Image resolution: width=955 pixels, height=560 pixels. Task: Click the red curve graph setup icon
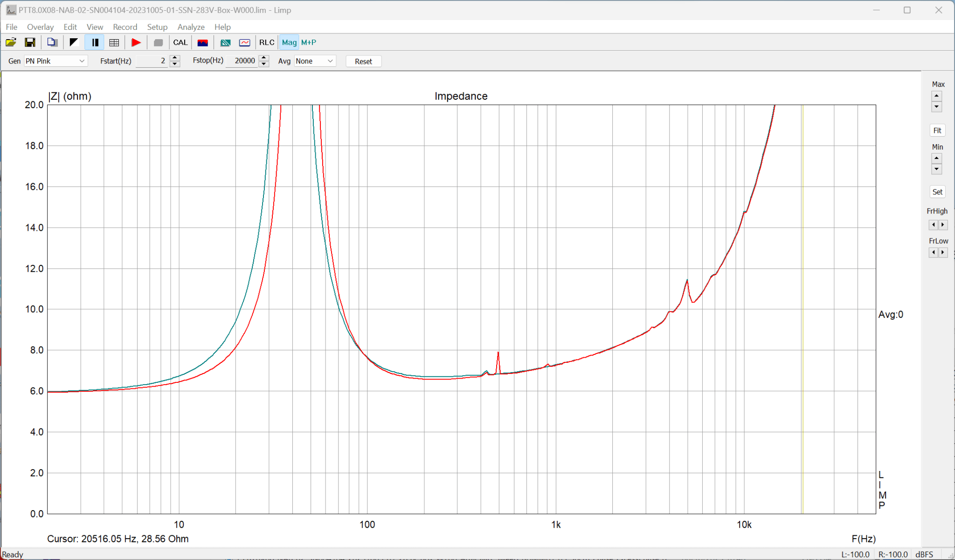(x=244, y=42)
